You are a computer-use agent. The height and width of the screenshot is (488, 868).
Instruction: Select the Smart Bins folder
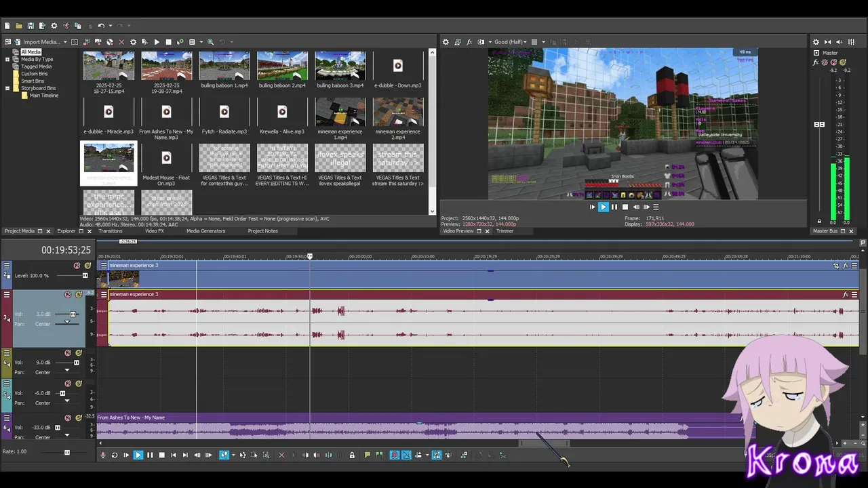click(x=33, y=81)
